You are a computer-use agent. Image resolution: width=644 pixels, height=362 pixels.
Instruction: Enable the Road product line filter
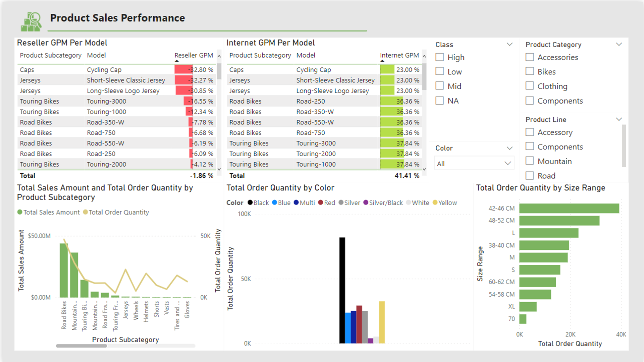(x=530, y=175)
